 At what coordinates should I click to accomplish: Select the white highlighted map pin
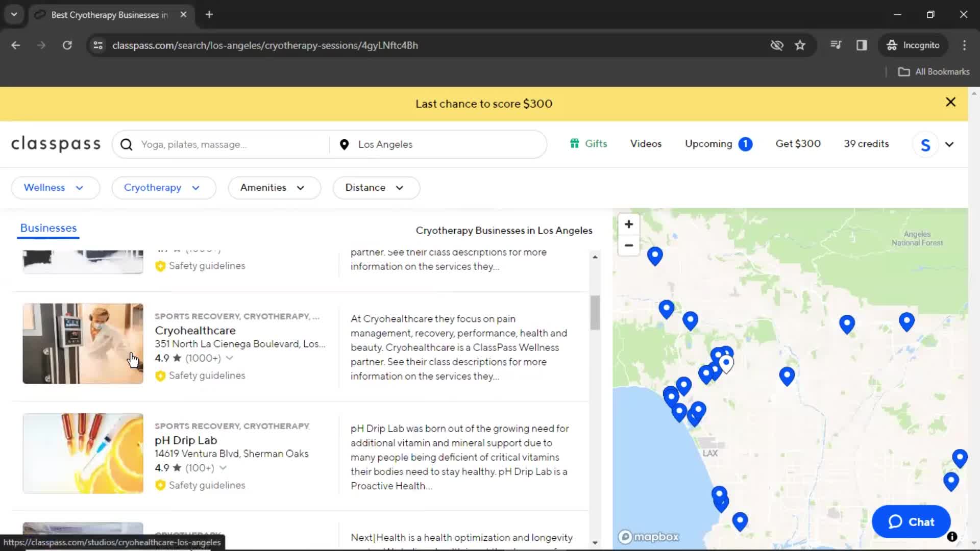(726, 364)
